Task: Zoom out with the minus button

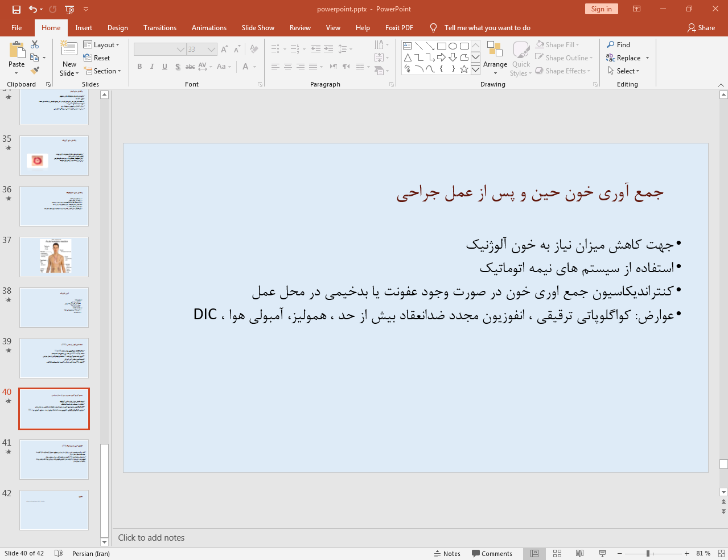Action: pyautogui.click(x=620, y=554)
